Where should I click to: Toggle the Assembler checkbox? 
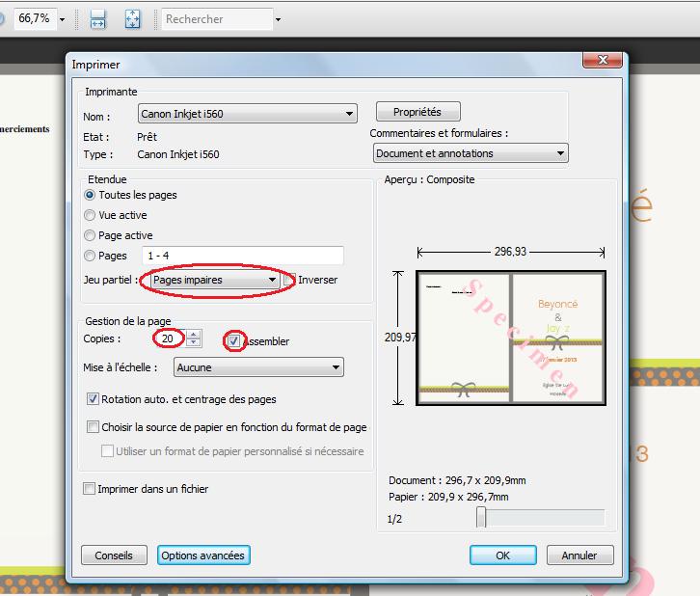click(234, 340)
